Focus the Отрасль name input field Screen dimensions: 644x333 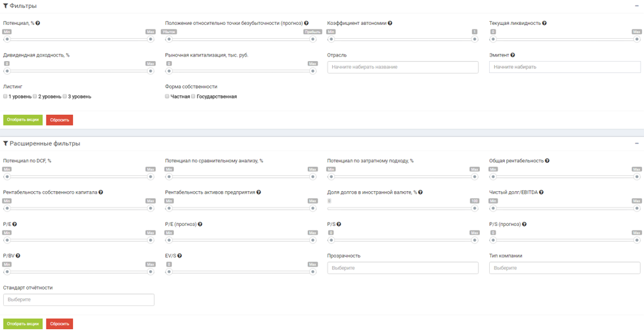[402, 67]
